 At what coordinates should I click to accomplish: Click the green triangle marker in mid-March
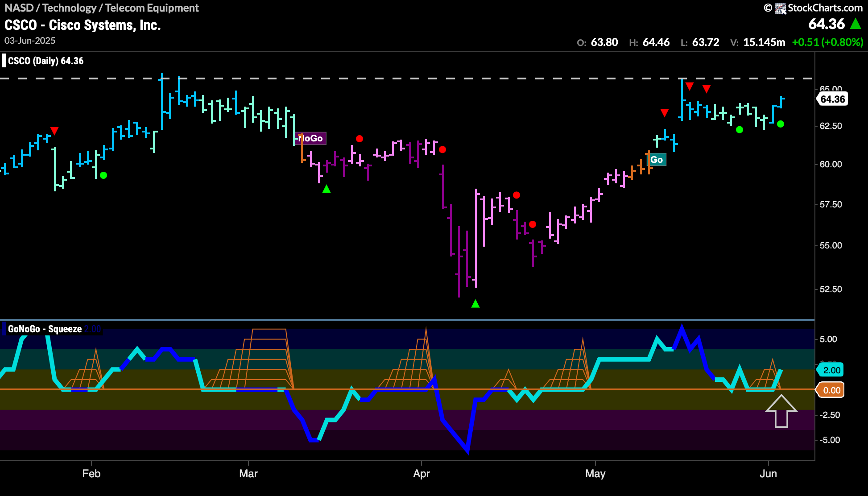pyautogui.click(x=327, y=189)
